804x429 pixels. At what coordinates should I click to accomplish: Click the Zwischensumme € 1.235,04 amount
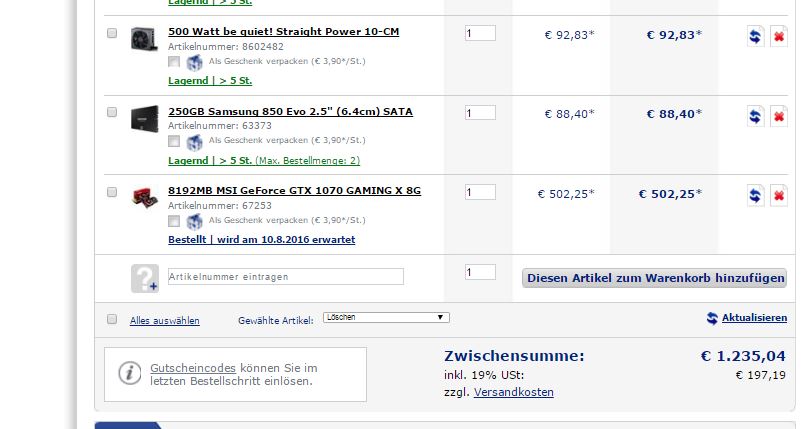point(743,356)
